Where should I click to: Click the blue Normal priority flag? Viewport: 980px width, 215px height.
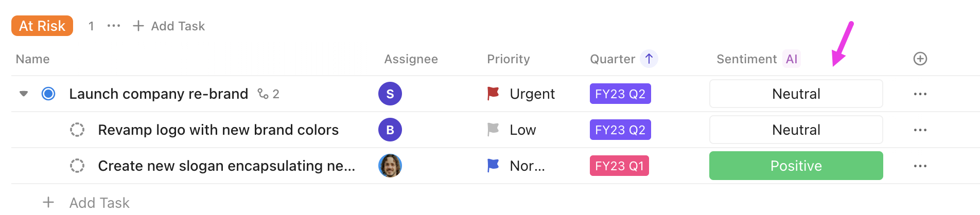(x=493, y=165)
